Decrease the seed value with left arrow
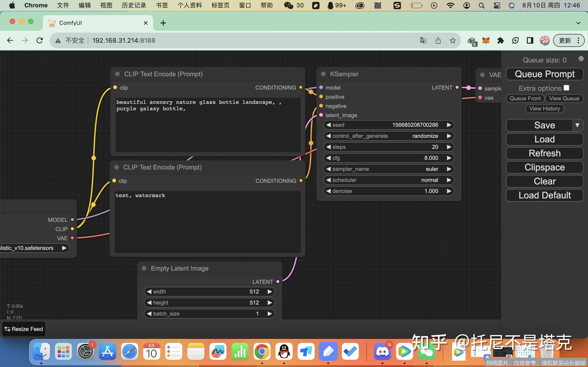588x367 pixels. point(328,125)
